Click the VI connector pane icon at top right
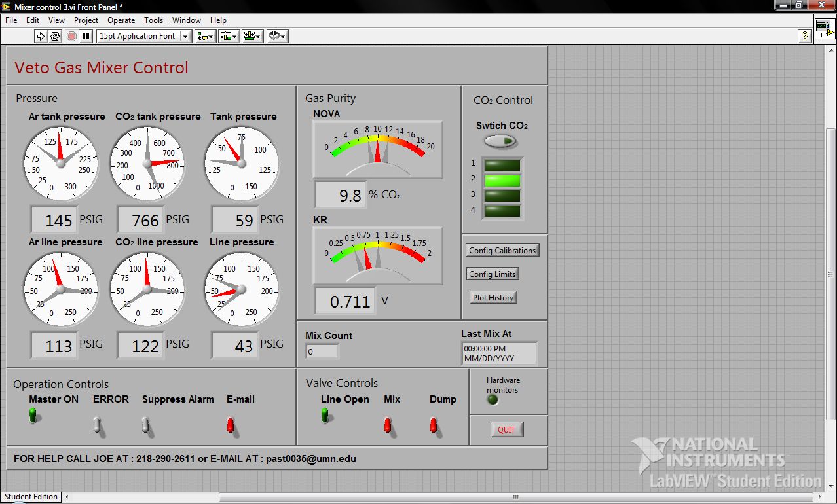The image size is (837, 504). [825, 29]
